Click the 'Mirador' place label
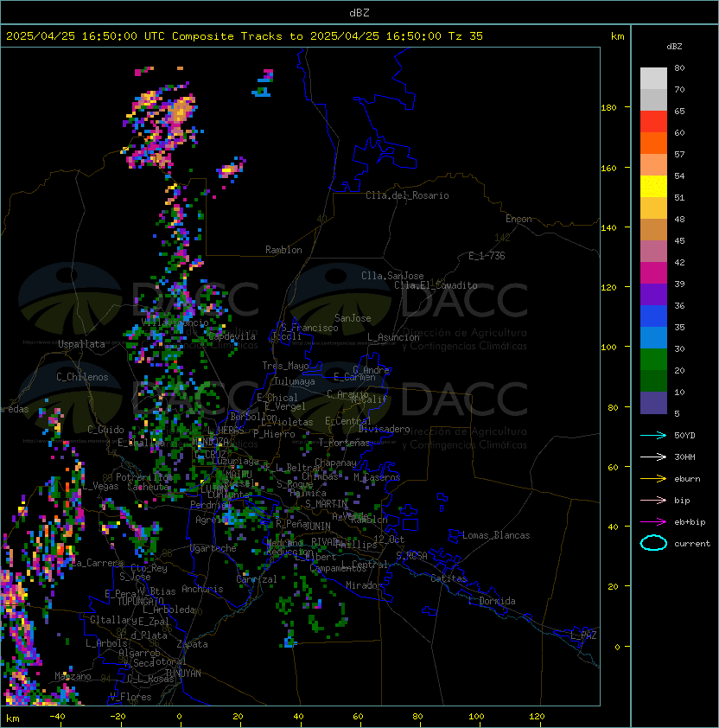The height and width of the screenshot is (728, 719). [364, 585]
